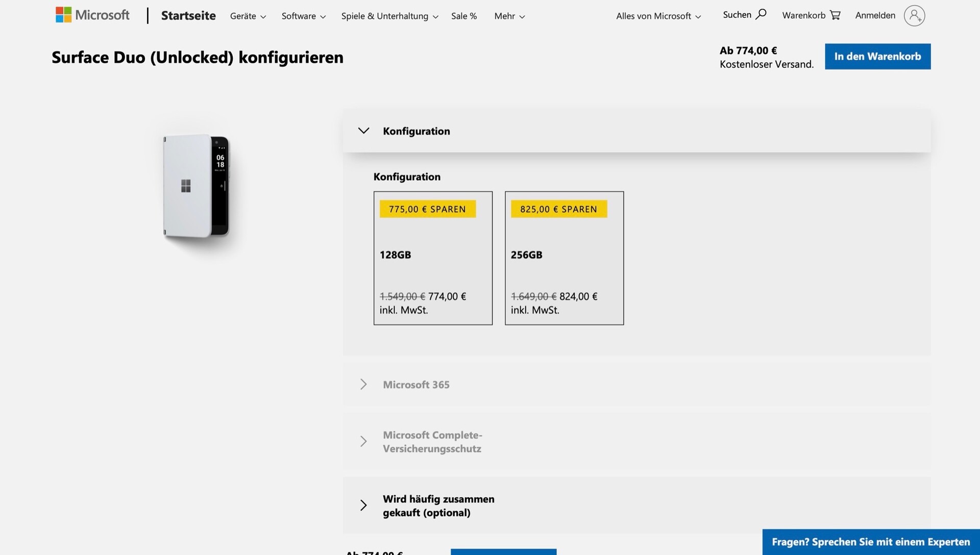Click the search magnifier icon
This screenshot has width=980, height=555.
click(761, 14)
